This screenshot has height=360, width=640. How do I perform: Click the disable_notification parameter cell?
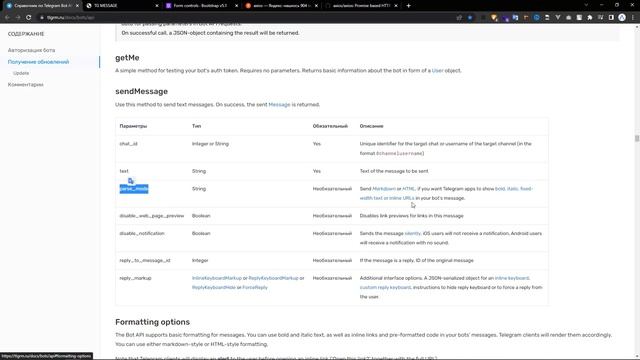[142, 233]
